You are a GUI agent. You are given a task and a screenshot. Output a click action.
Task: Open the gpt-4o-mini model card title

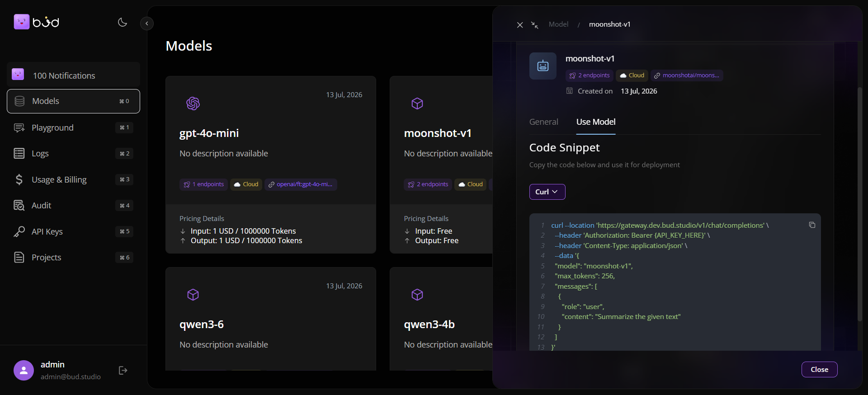[x=209, y=133]
